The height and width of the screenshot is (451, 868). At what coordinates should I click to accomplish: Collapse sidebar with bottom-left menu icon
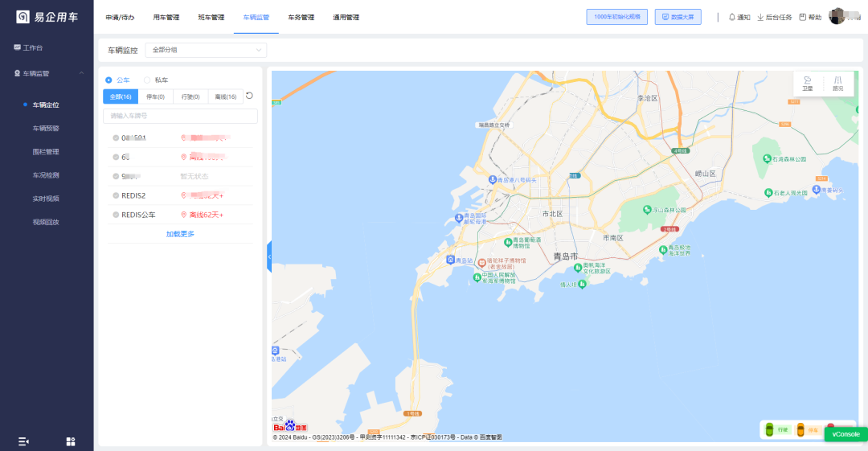click(x=23, y=441)
